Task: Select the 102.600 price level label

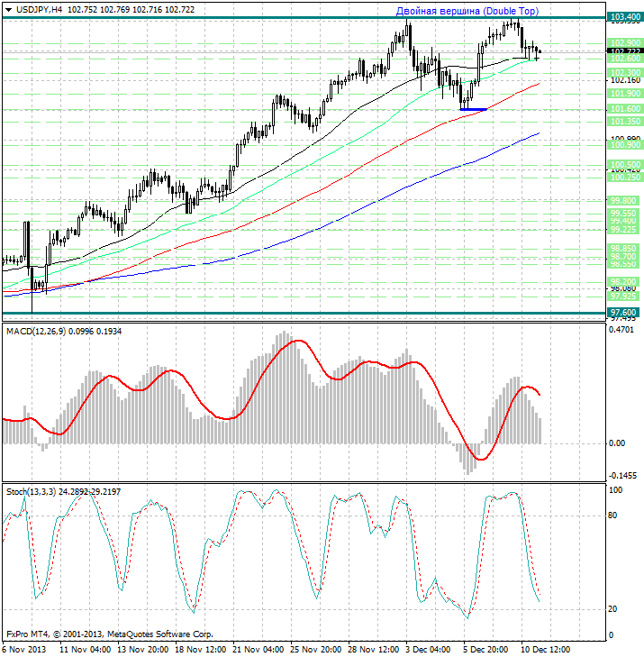Action: [624, 59]
